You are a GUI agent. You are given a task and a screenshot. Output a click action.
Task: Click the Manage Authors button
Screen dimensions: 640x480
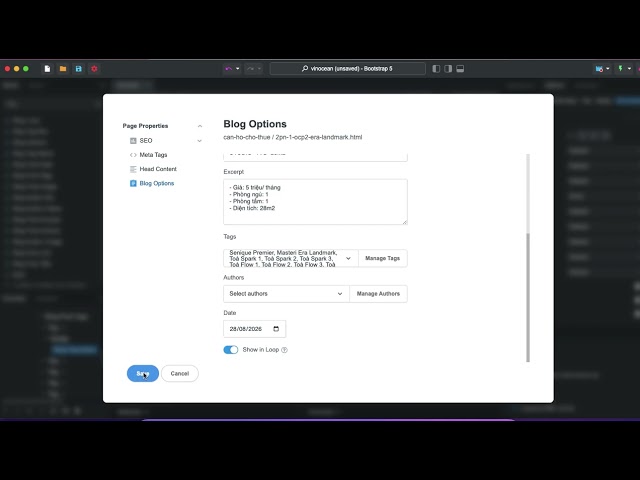[x=378, y=294]
